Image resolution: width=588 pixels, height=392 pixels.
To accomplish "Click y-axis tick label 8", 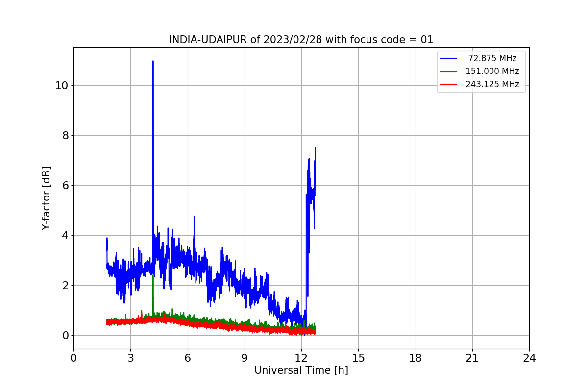I will 65,135.
